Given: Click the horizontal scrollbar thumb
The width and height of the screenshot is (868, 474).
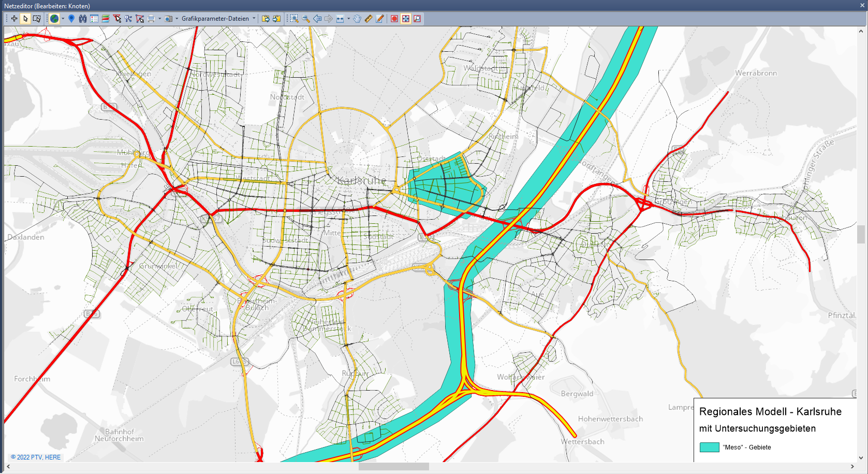Looking at the screenshot, I should click(393, 467).
